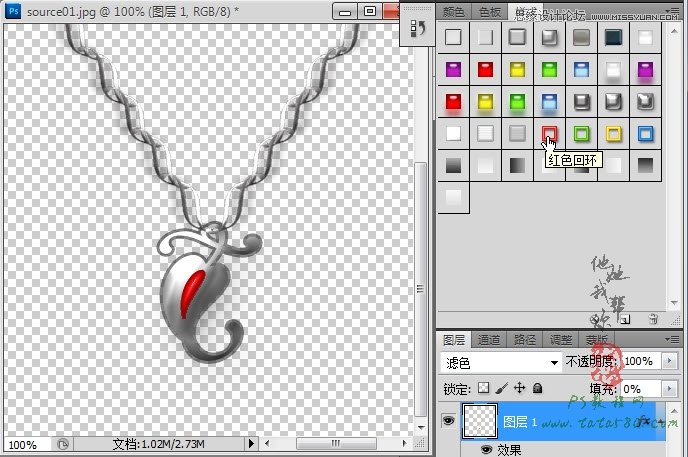Image resolution: width=688 pixels, height=457 pixels.
Task: Create a new style with the new-style icon
Action: pyautogui.click(x=625, y=320)
